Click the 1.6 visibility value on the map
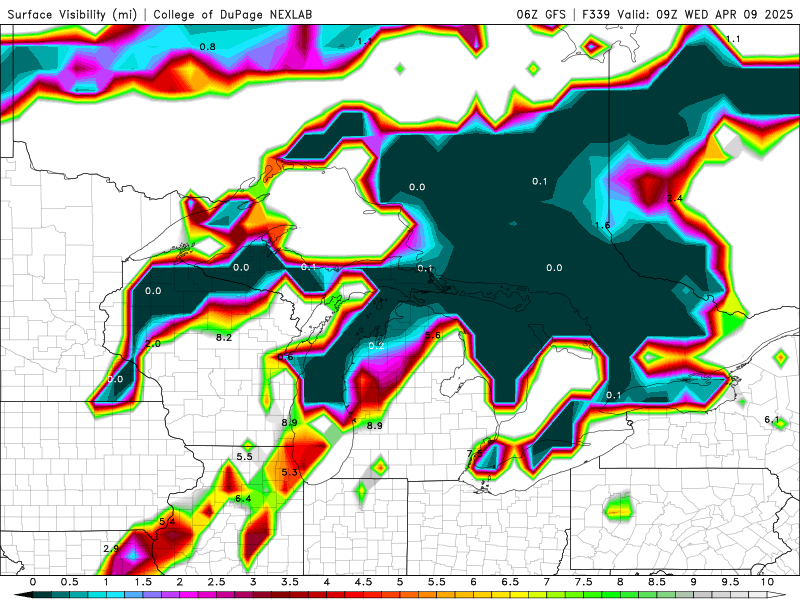Screen dimensions: 800x600 (x=603, y=225)
